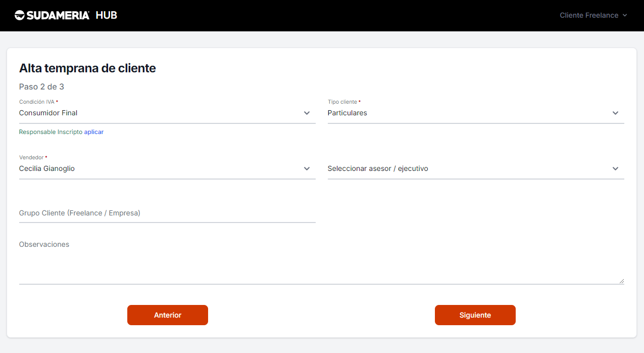Focus the Grupo Cliente input field
The width and height of the screenshot is (644, 353).
(167, 213)
